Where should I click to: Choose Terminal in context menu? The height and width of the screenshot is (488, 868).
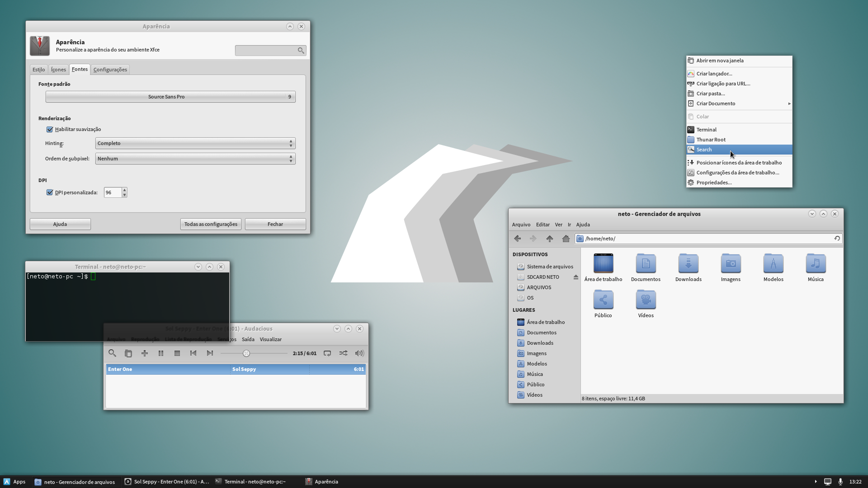(739, 130)
